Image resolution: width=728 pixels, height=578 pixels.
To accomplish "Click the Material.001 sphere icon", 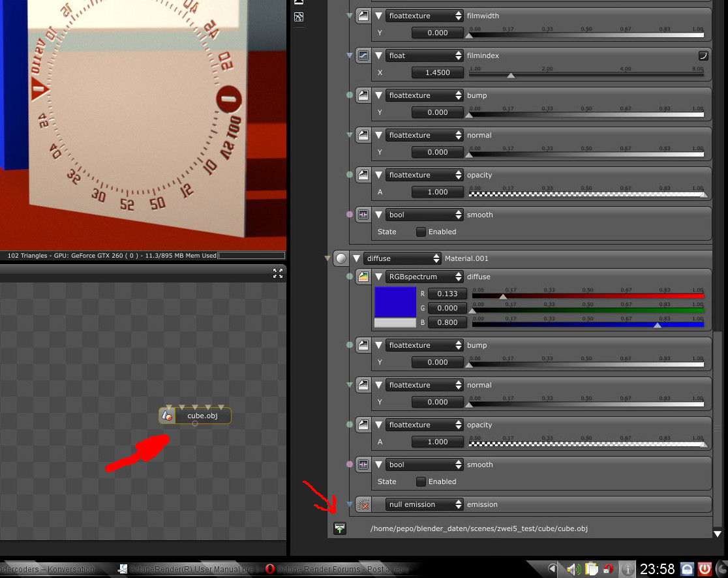I will pos(341,258).
